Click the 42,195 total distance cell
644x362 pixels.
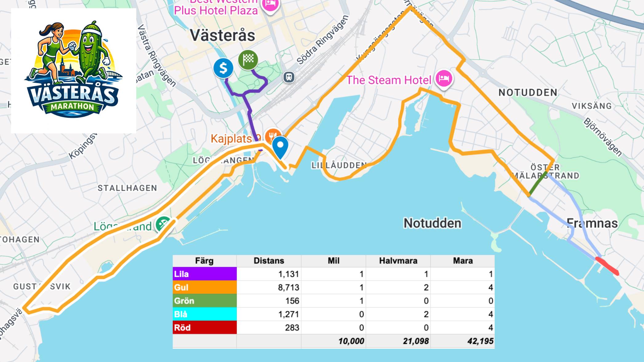pos(480,341)
